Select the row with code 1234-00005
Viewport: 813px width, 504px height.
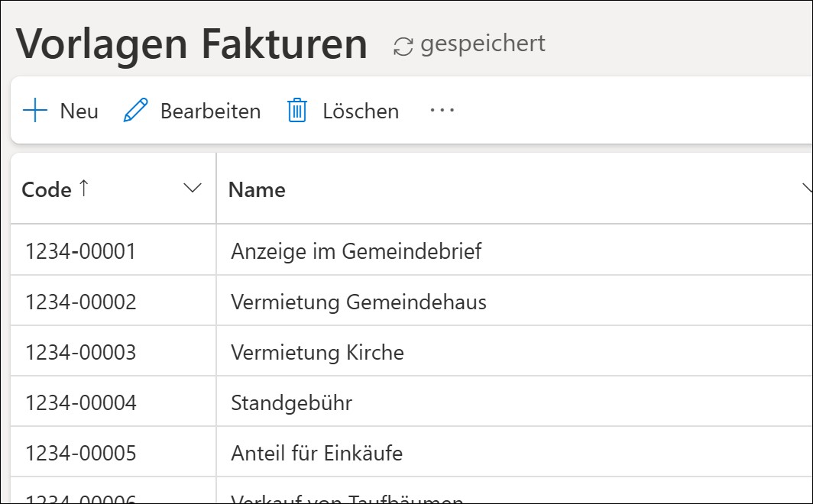[80, 453]
